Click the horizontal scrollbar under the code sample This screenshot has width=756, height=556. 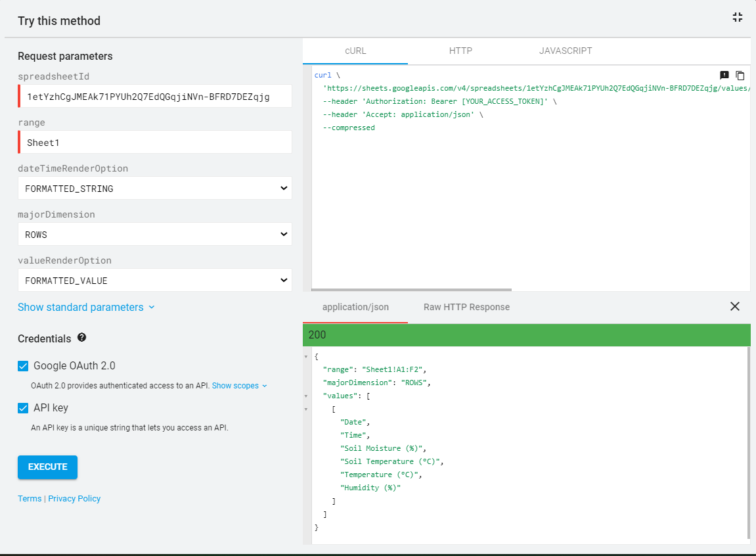[411, 290]
